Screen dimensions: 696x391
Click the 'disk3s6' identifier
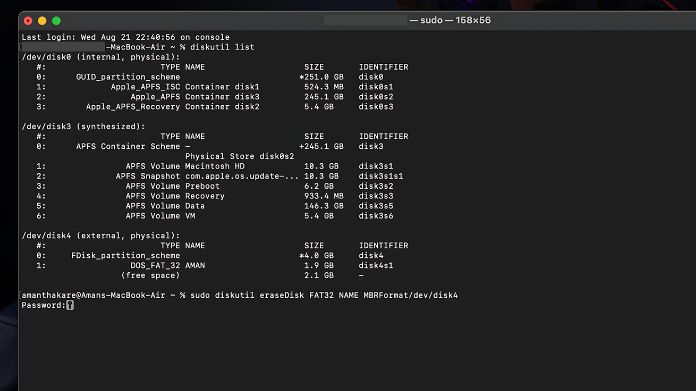tap(376, 216)
